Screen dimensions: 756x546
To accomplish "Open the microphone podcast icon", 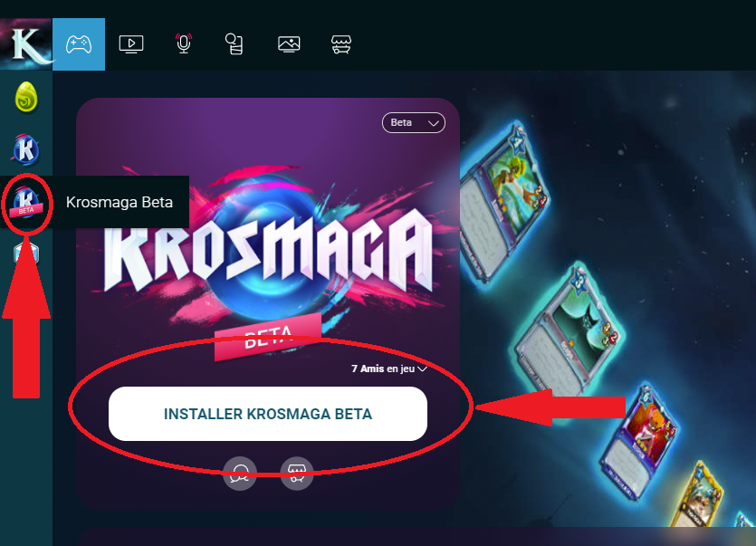I will click(x=183, y=43).
